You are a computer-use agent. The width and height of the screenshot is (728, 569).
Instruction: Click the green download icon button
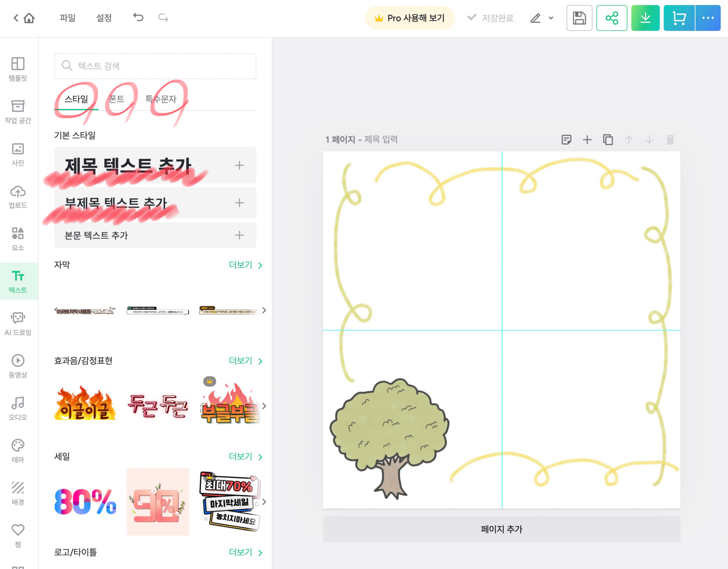(x=645, y=18)
